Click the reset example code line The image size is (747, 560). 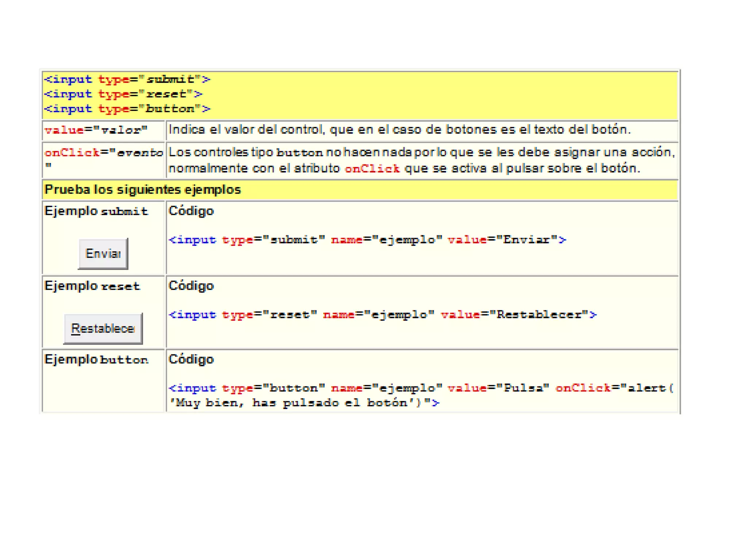click(382, 315)
